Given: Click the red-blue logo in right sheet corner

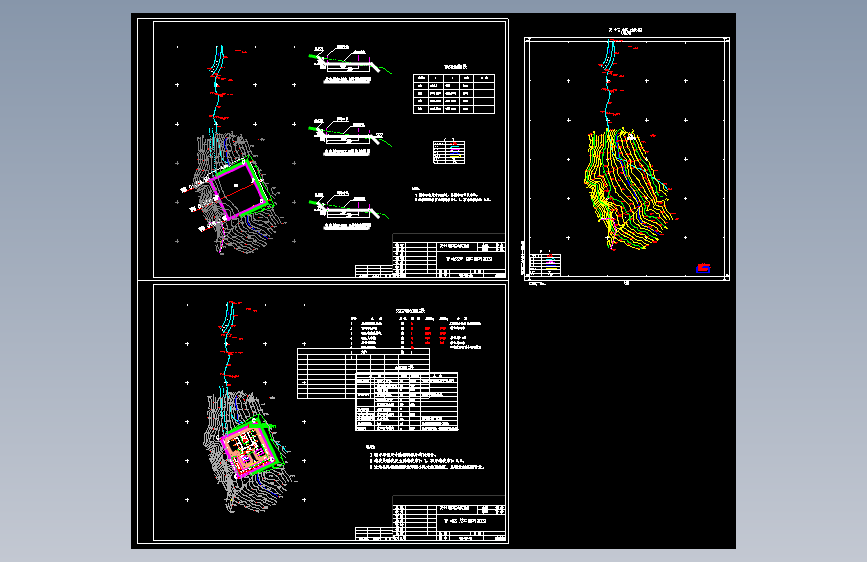Looking at the screenshot, I should (703, 268).
